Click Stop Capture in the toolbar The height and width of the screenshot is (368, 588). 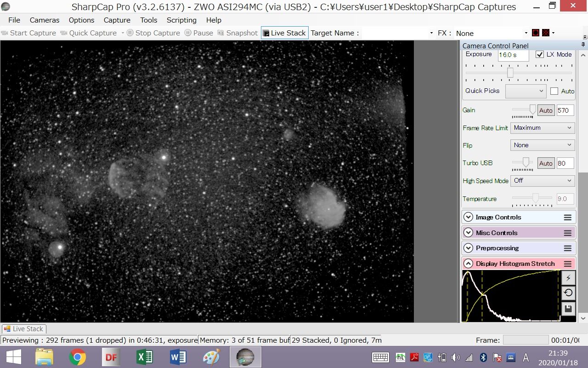click(x=153, y=33)
